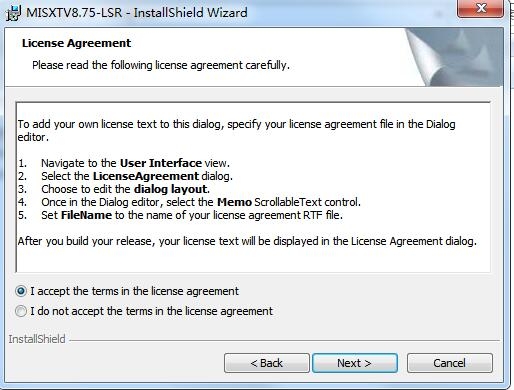514x390 pixels.
Task: Click the License Agreement heading
Action: (x=76, y=43)
